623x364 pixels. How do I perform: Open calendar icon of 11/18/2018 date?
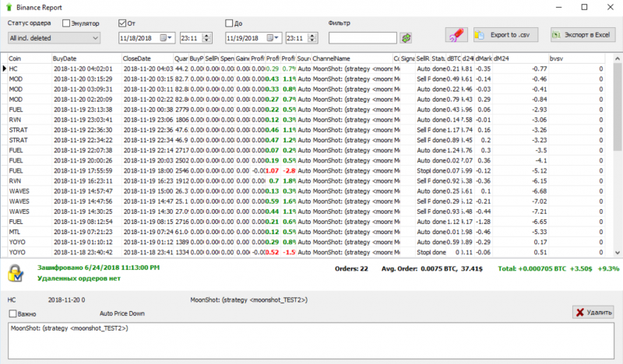tap(163, 37)
